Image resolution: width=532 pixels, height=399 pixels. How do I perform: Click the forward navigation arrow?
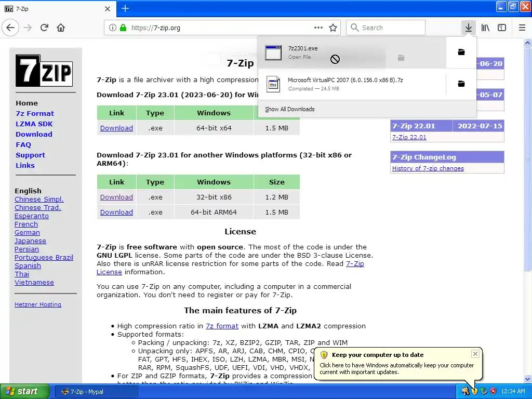[28, 28]
